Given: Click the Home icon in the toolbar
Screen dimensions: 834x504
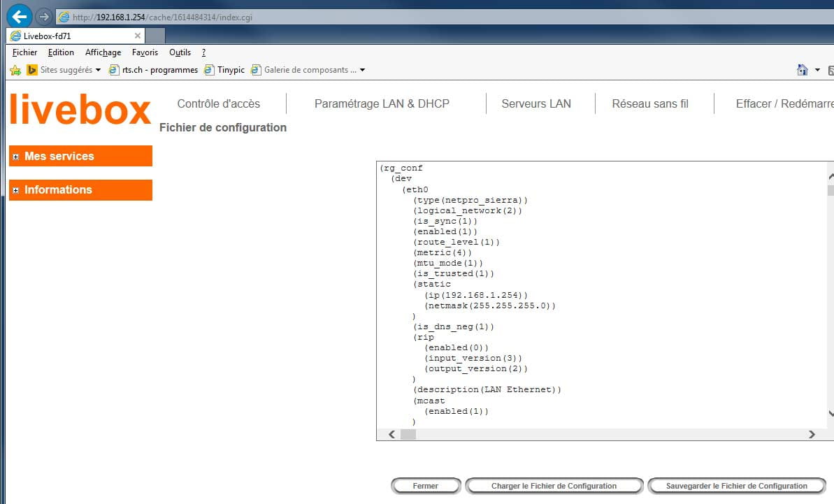Looking at the screenshot, I should click(802, 70).
